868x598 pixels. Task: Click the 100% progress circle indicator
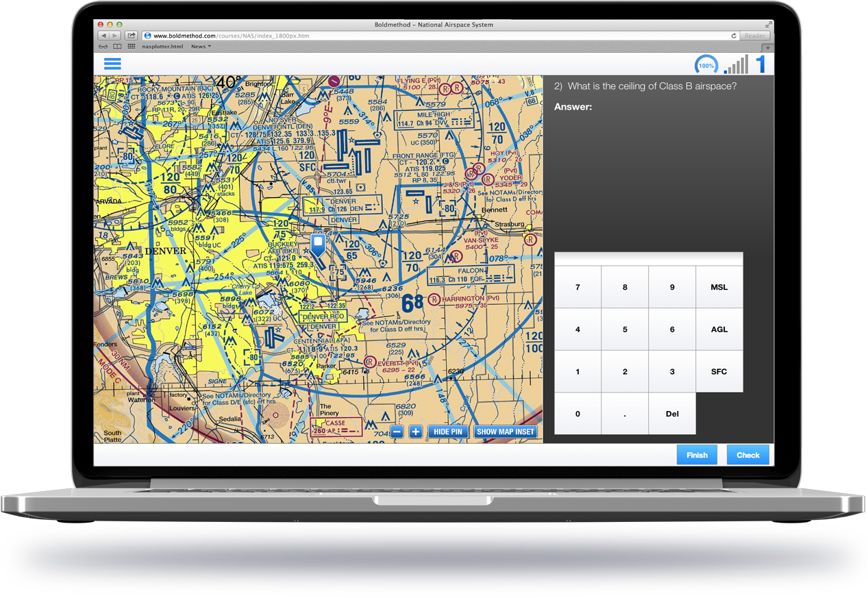[x=706, y=64]
